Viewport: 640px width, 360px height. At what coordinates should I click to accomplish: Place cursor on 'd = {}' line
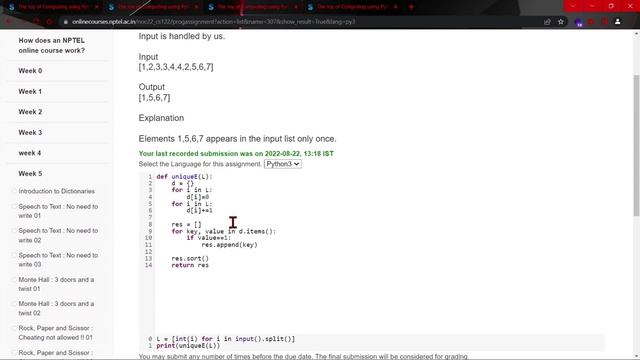pyautogui.click(x=182, y=183)
